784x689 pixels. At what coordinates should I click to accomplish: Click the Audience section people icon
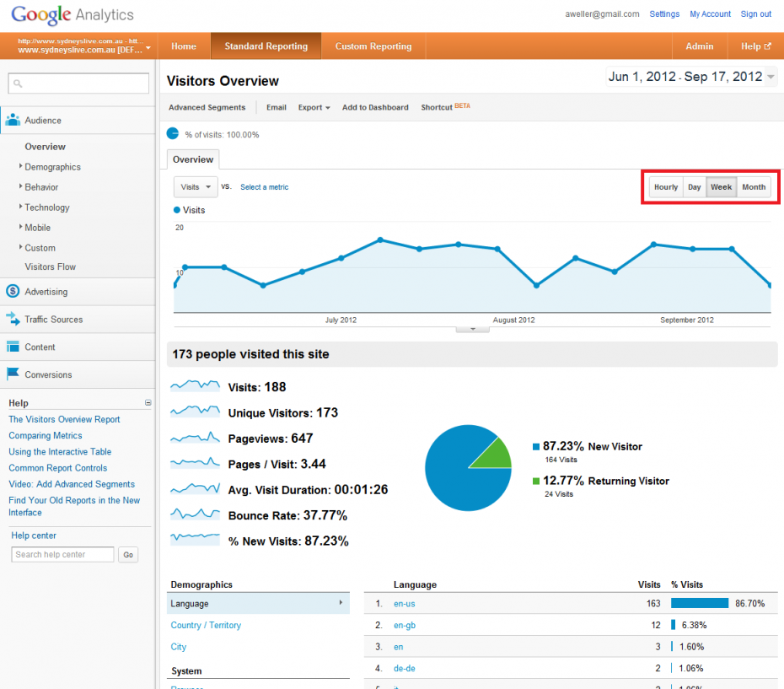click(x=13, y=121)
